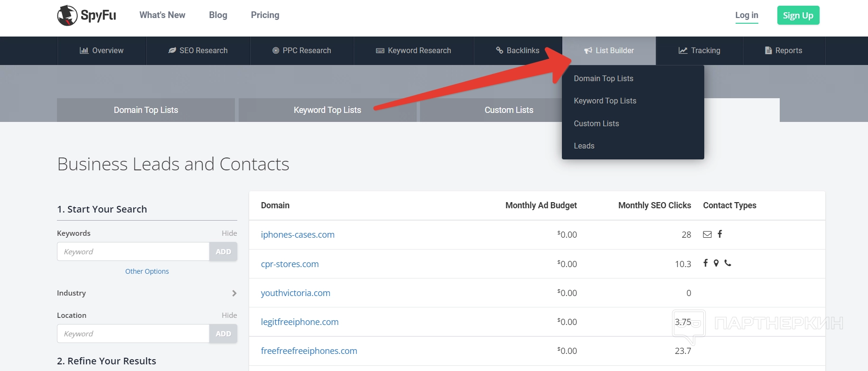The width and height of the screenshot is (868, 371).
Task: Switch to the Keyword Top Lists tab
Action: (327, 110)
